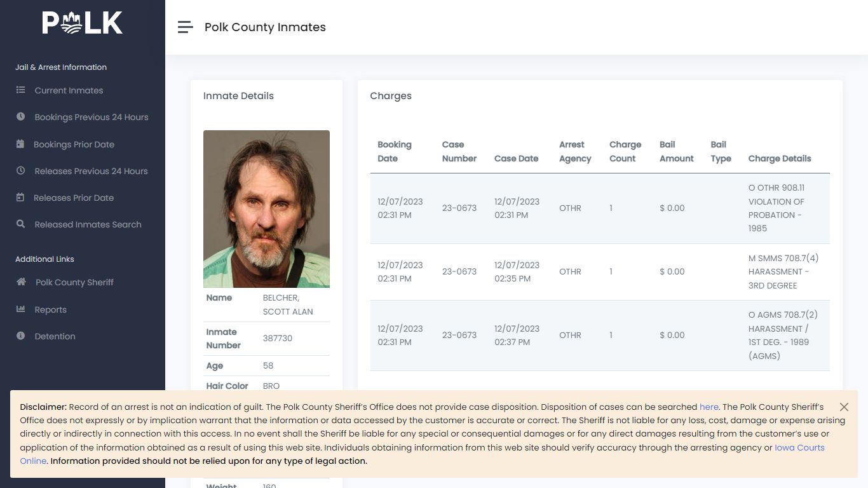868x488 pixels.
Task: Select the Harassment 3rd Degree charge text
Action: click(x=783, y=271)
